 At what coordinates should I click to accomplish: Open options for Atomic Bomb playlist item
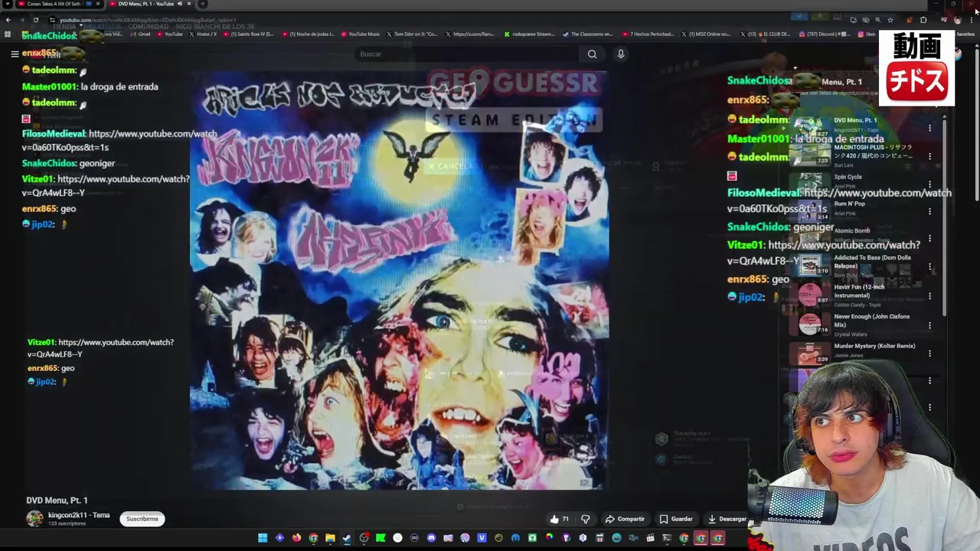click(929, 238)
